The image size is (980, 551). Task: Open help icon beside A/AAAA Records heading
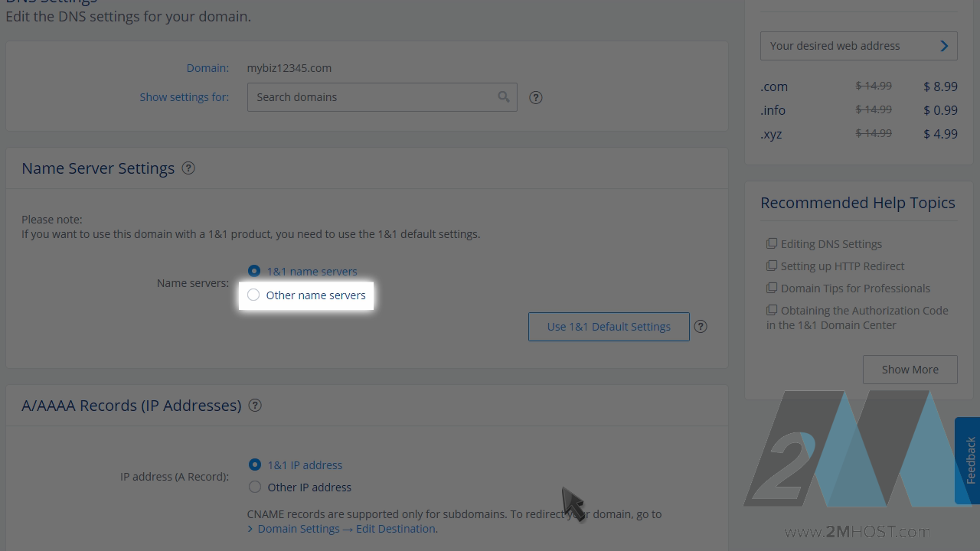coord(255,405)
